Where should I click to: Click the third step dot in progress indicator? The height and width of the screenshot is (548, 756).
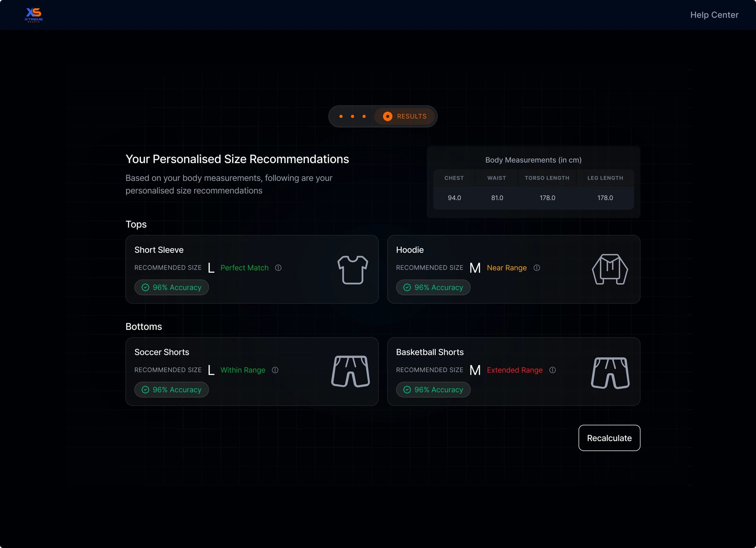(x=364, y=116)
